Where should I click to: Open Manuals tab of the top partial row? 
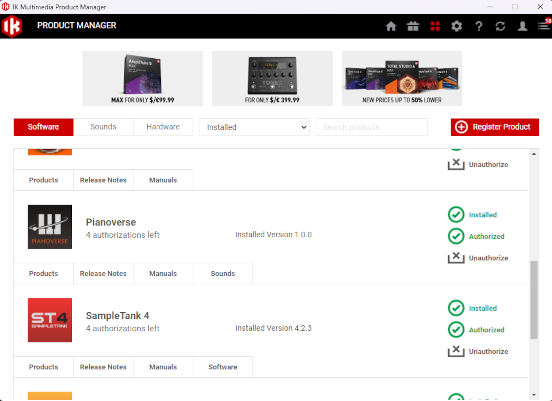point(163,180)
